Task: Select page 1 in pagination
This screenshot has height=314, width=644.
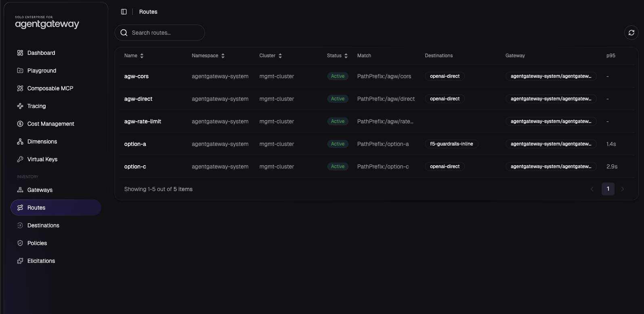Action: [x=608, y=189]
